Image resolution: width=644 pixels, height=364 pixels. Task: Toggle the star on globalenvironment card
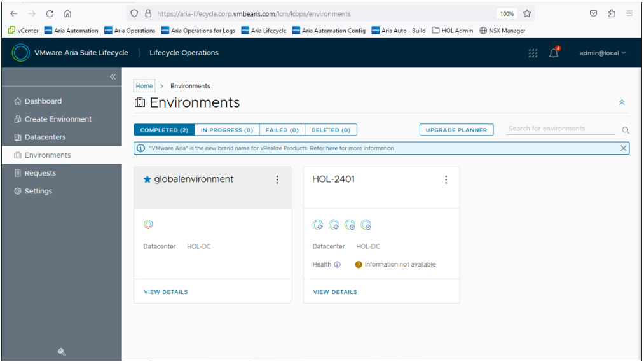(x=147, y=180)
